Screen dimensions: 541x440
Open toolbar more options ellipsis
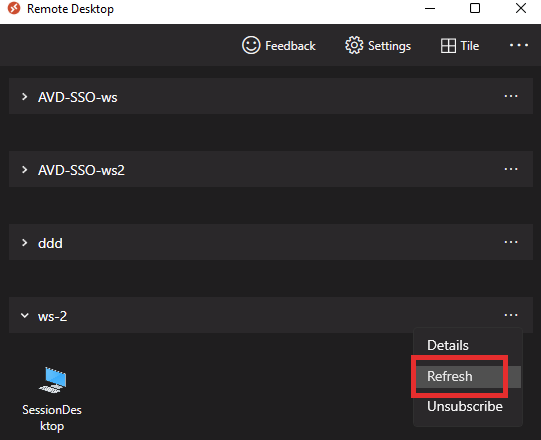point(519,45)
